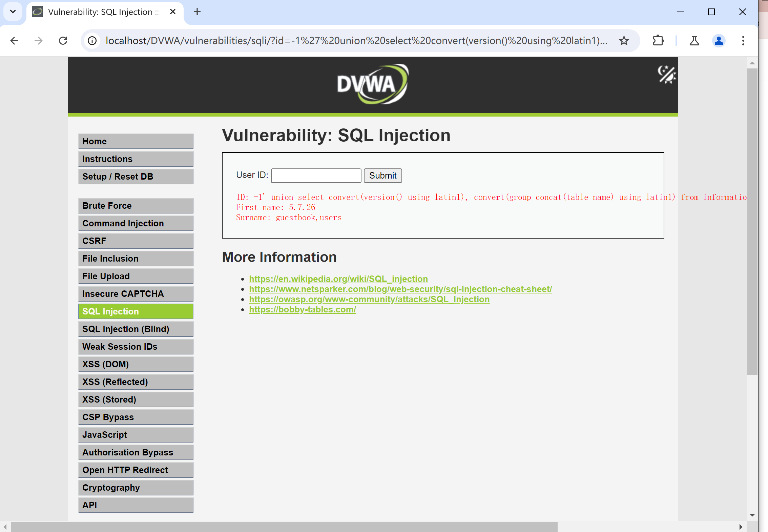Viewport: 768px width, 532px height.
Task: View site information icon in address bar
Action: click(92, 41)
